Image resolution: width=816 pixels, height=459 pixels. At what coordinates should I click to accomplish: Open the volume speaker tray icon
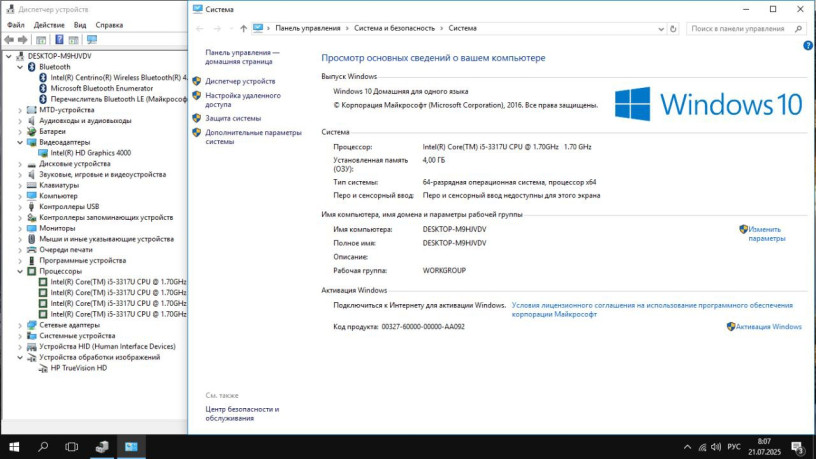tap(716, 447)
